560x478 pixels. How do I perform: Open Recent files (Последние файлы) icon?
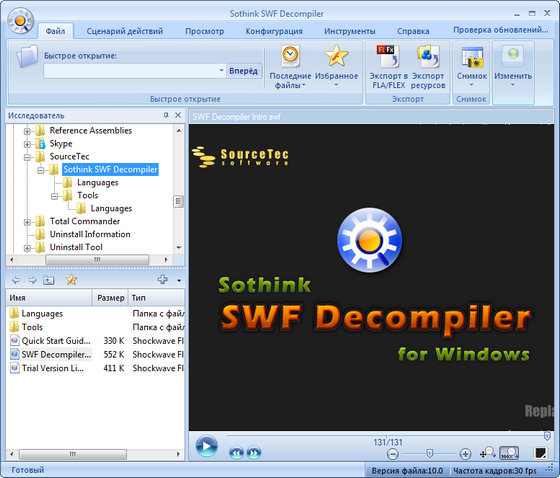[290, 56]
